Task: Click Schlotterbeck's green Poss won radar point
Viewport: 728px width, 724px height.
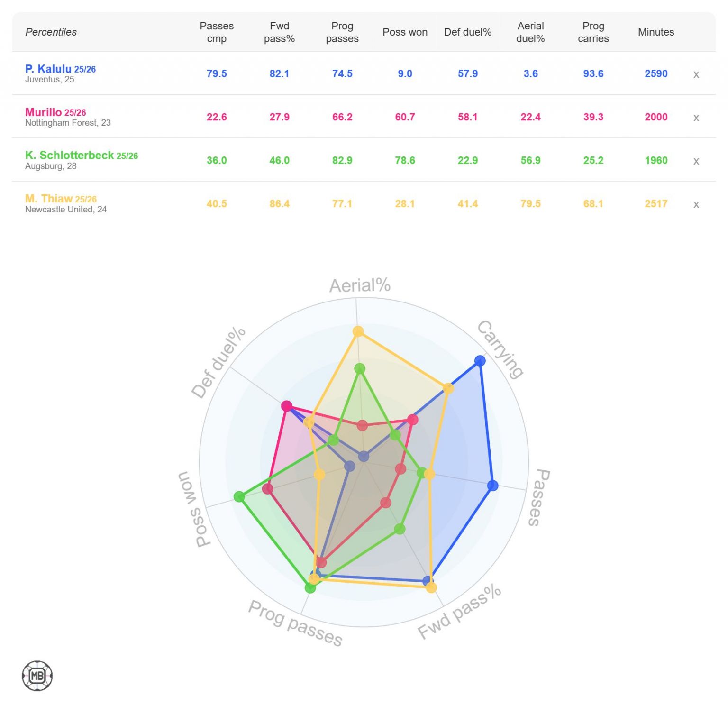Action: point(239,497)
